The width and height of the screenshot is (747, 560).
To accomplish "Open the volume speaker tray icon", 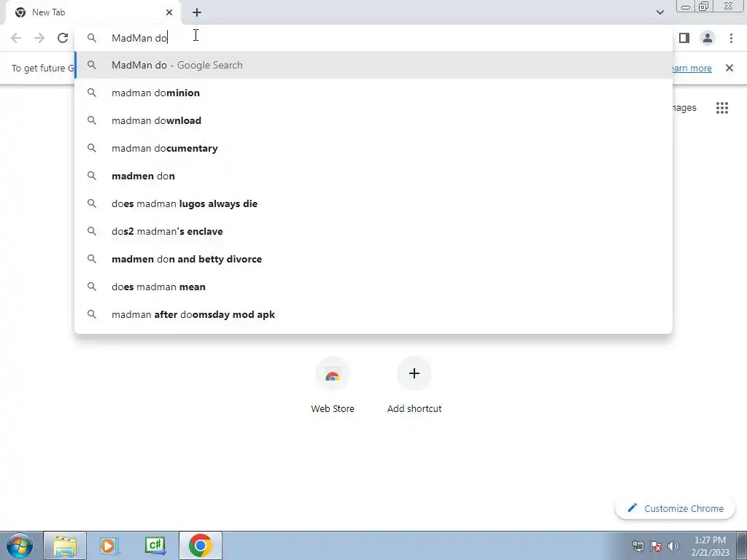I will 673,546.
